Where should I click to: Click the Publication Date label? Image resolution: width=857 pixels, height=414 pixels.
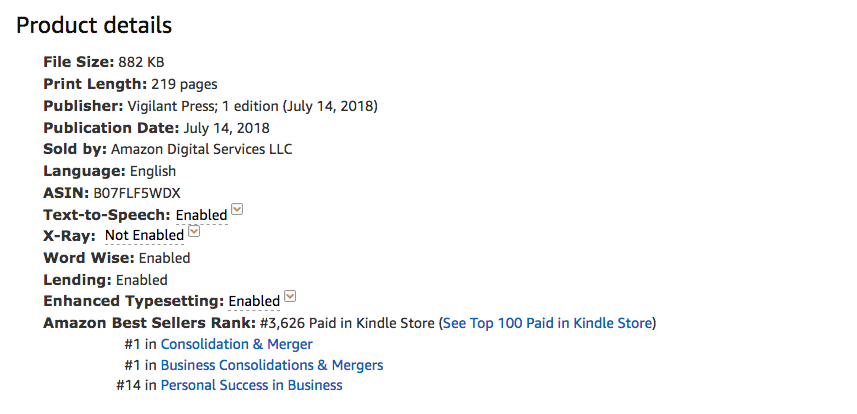tap(111, 128)
